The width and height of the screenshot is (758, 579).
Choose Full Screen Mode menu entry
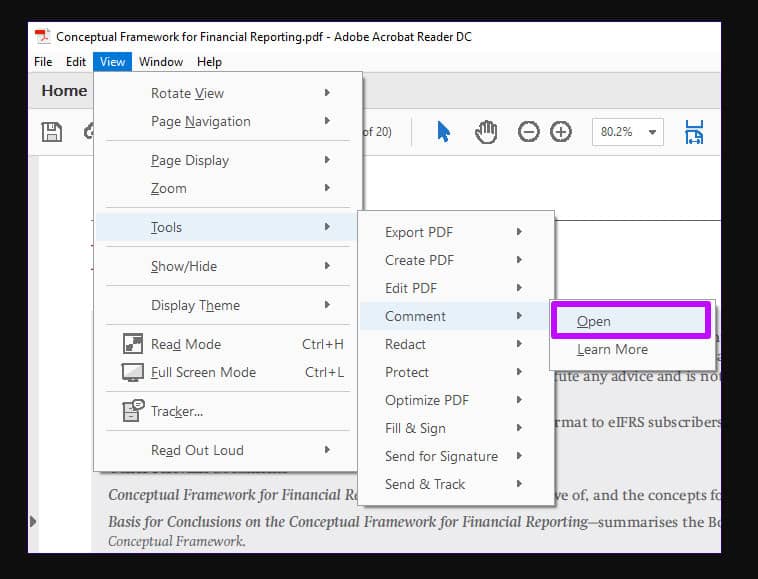[227, 372]
